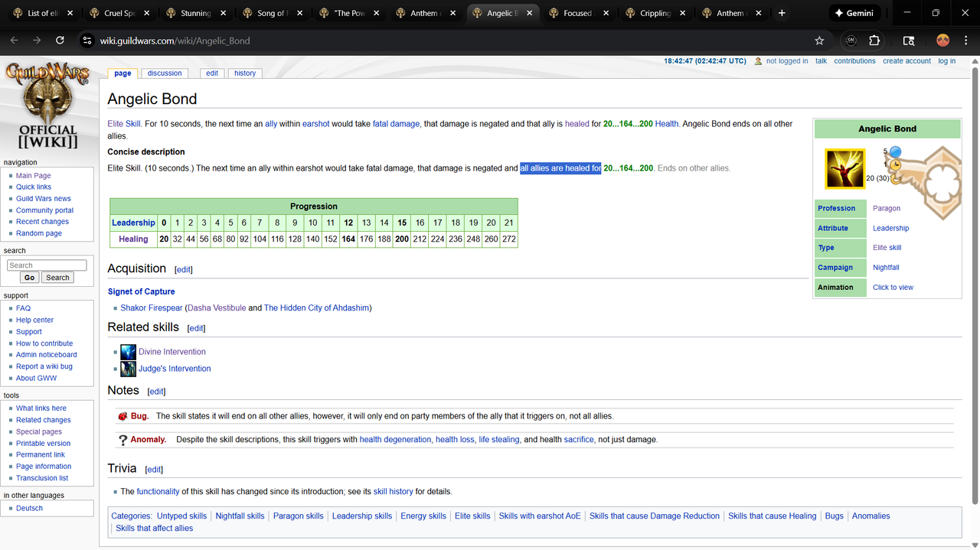Viewport: 980px width, 550px height.
Task: Open the wiki edit tab
Action: click(x=212, y=73)
